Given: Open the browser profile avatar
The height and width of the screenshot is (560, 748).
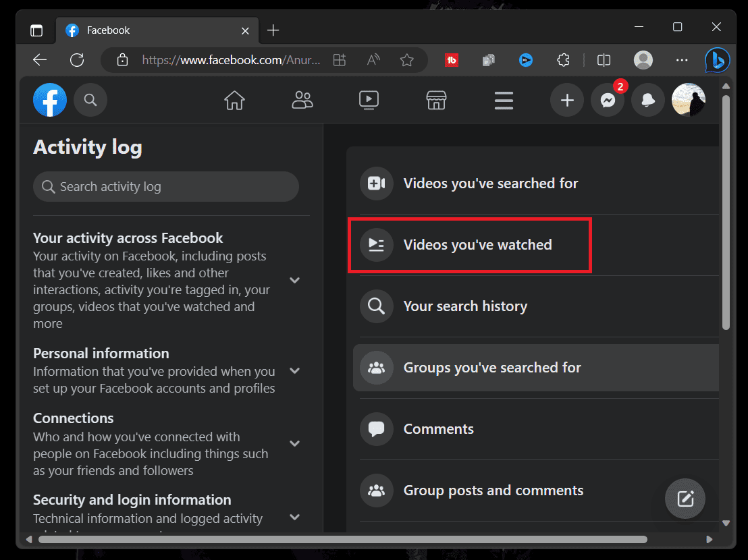Looking at the screenshot, I should 643,60.
